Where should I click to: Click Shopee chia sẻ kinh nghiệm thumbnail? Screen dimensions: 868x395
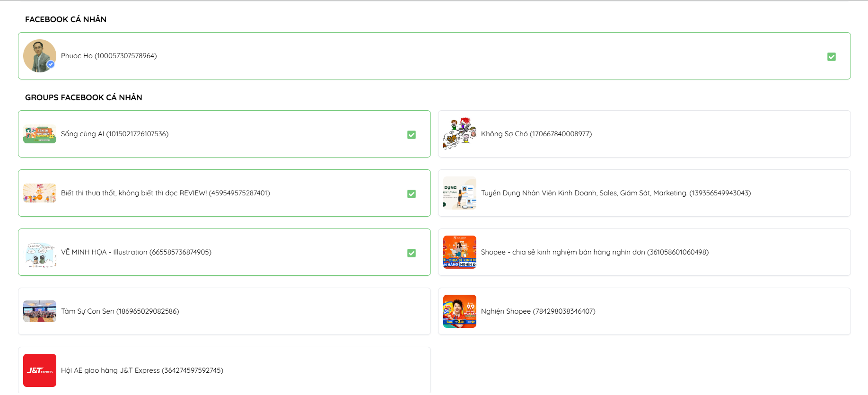click(x=460, y=252)
